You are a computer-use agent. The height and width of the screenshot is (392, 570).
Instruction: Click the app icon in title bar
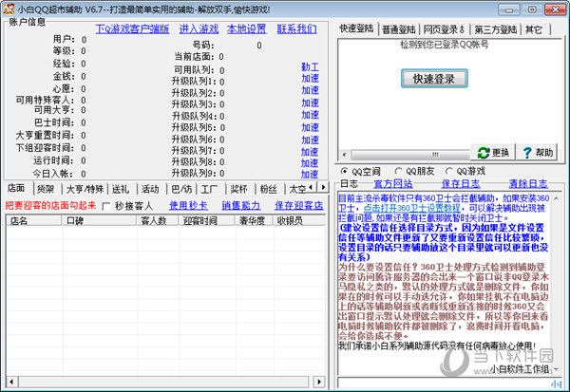9,9
